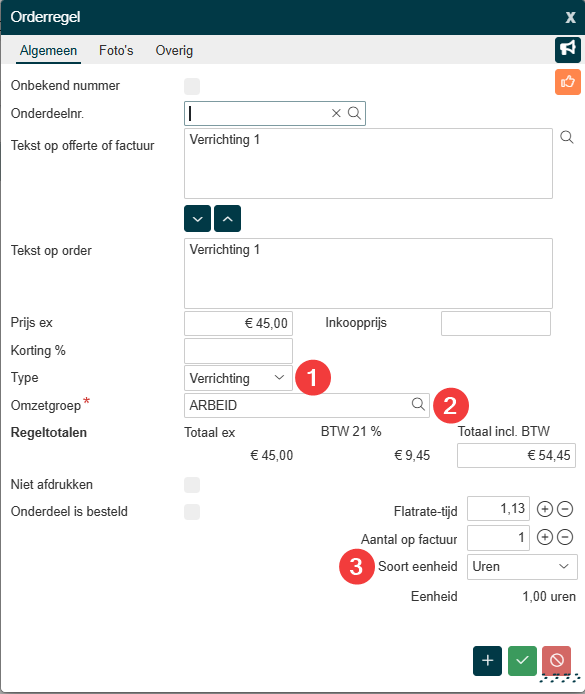Click into the Prijs ex input field
The width and height of the screenshot is (585, 694).
238,323
